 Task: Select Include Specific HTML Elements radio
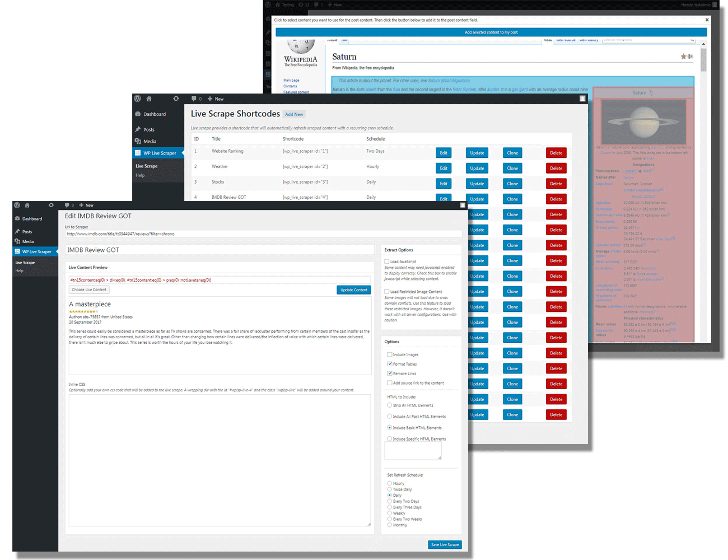click(x=390, y=438)
